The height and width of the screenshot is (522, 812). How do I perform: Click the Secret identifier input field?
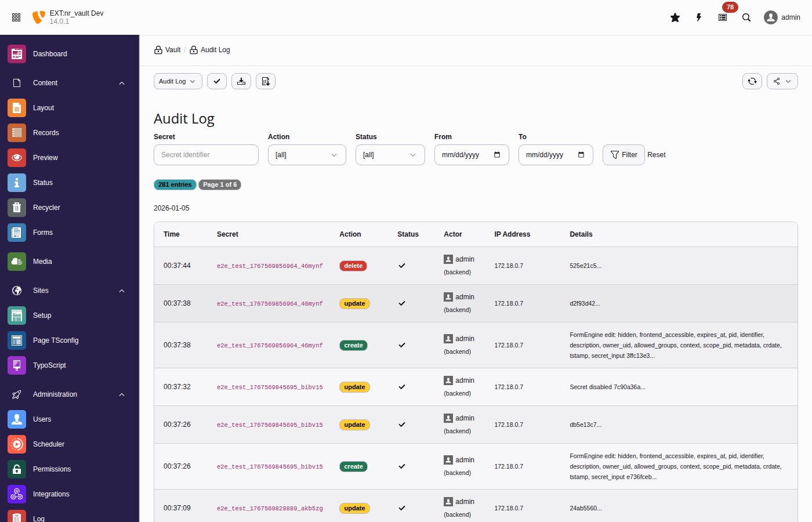206,155
